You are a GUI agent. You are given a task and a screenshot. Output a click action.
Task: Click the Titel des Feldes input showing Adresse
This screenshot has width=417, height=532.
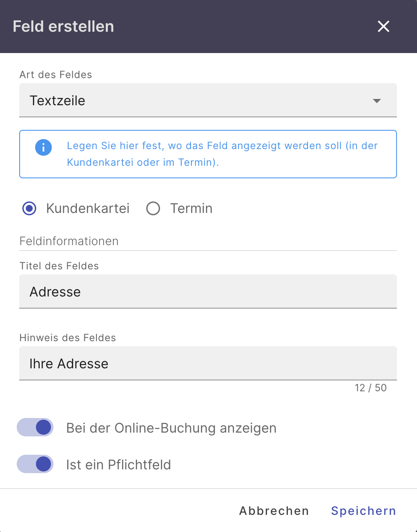[x=208, y=291]
